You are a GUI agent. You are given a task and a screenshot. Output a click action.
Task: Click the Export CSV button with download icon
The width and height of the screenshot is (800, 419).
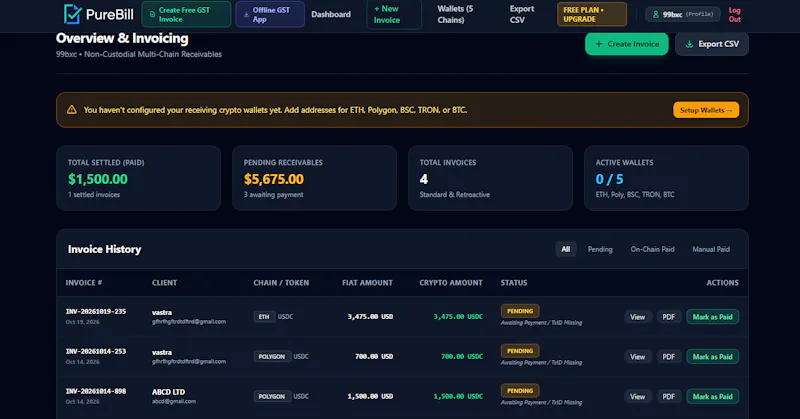(x=712, y=44)
